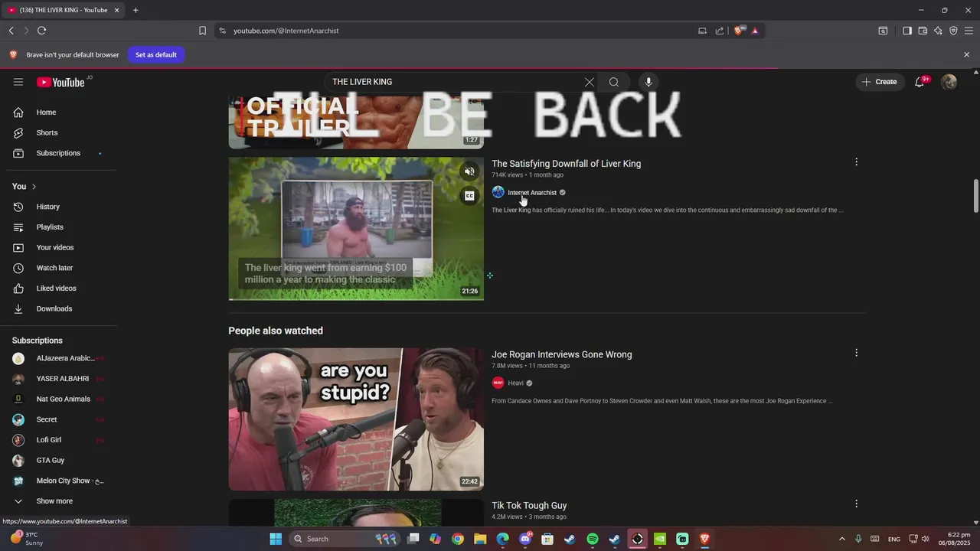Viewport: 980px width, 551px height.
Task: Open Brave Shields lion icon
Action: [738, 31]
